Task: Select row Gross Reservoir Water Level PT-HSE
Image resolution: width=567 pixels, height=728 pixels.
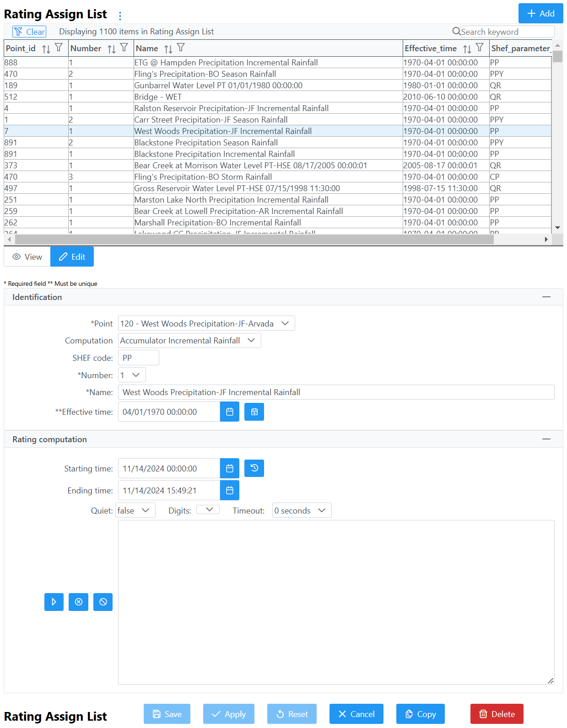Action: tap(277, 188)
